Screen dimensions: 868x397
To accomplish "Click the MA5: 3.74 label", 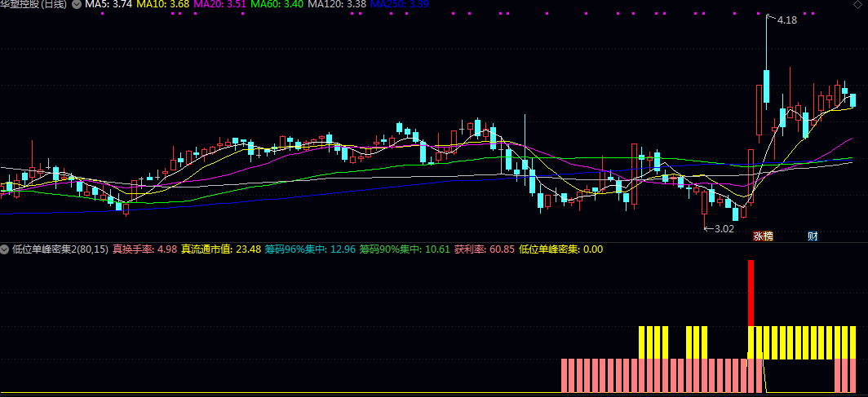I will click(108, 4).
